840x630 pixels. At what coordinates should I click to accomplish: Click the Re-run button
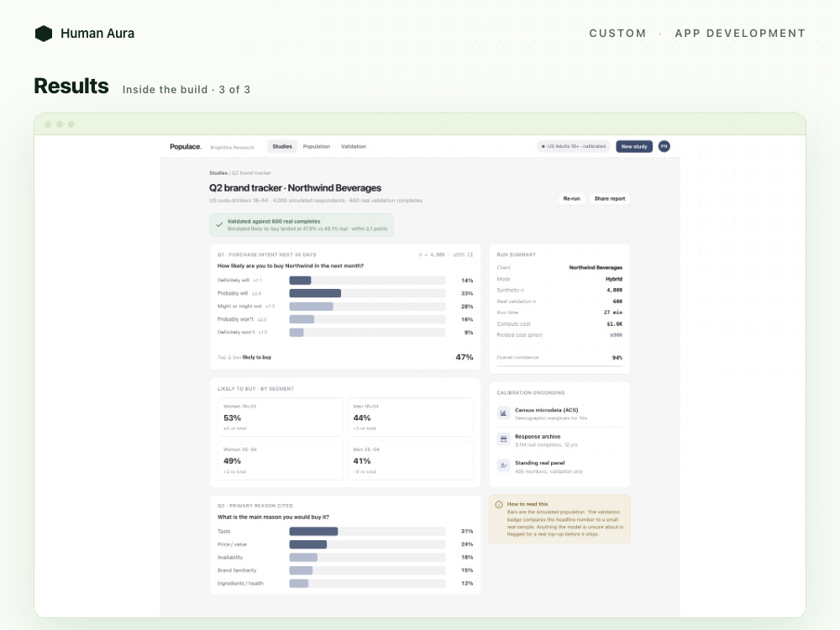click(x=571, y=198)
